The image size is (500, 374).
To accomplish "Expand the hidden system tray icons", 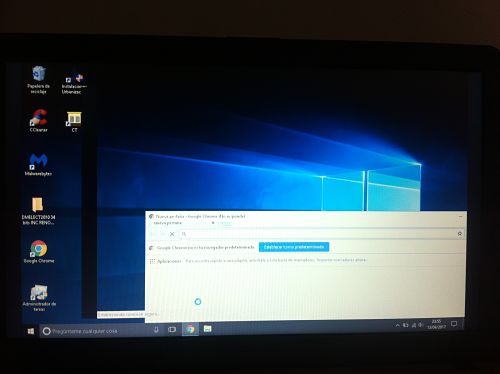I will point(397,325).
